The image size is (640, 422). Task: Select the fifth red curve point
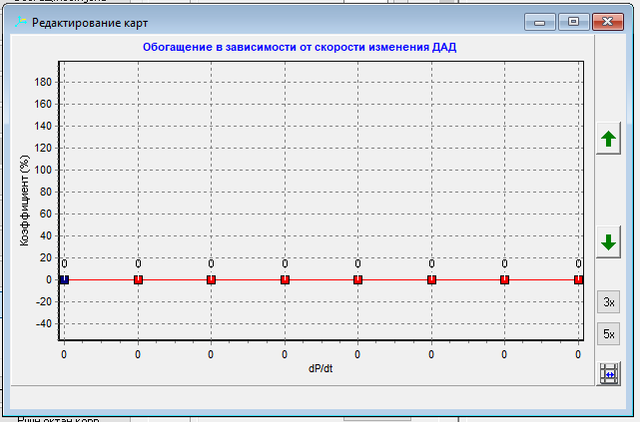pos(358,280)
